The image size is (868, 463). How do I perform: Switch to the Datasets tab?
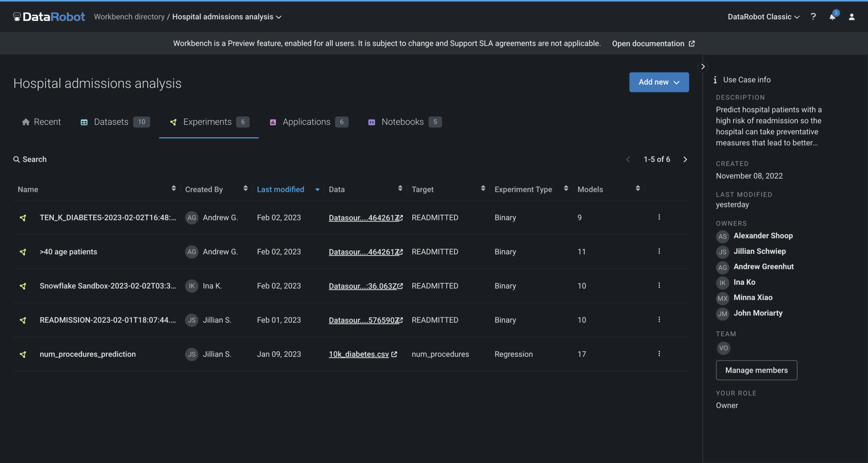(x=115, y=122)
